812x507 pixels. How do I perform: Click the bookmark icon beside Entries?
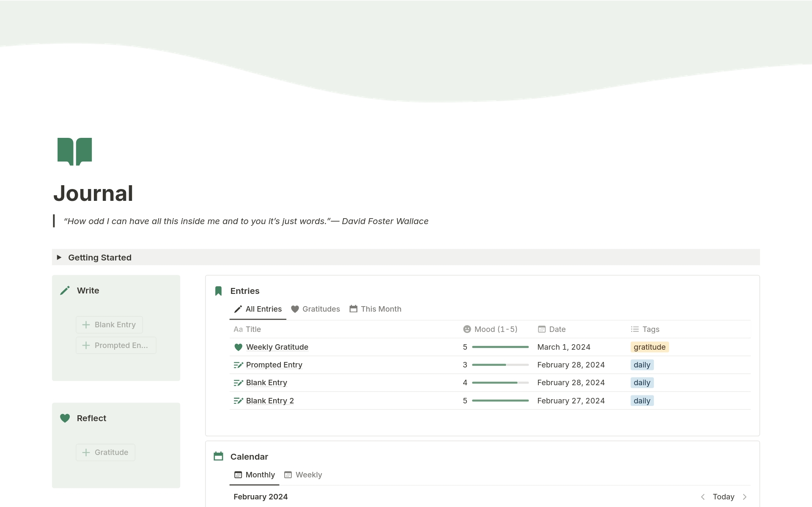click(218, 290)
